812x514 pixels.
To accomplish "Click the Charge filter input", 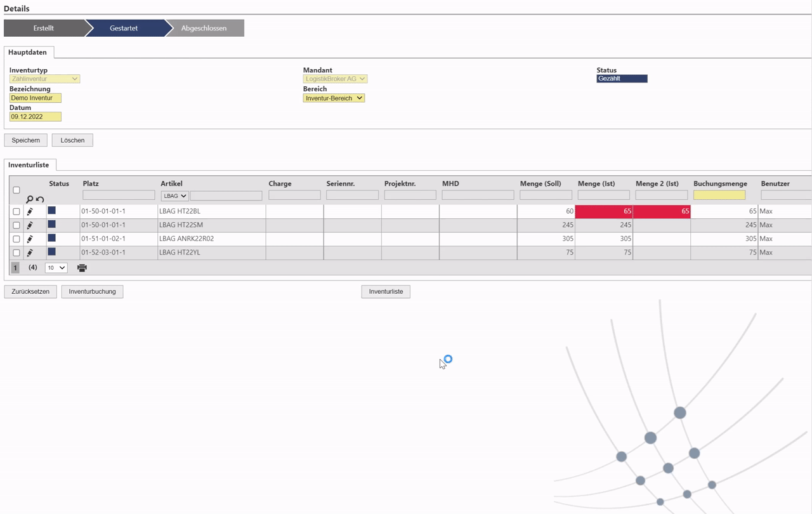I will 294,195.
